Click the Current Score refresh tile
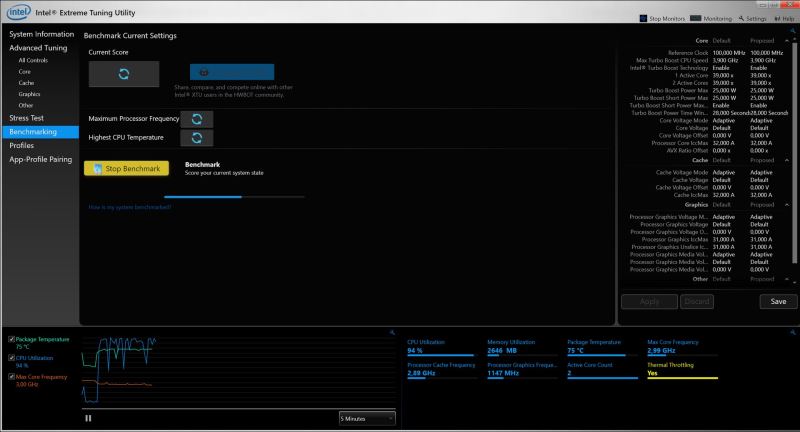This screenshot has width=800, height=432. 123,74
